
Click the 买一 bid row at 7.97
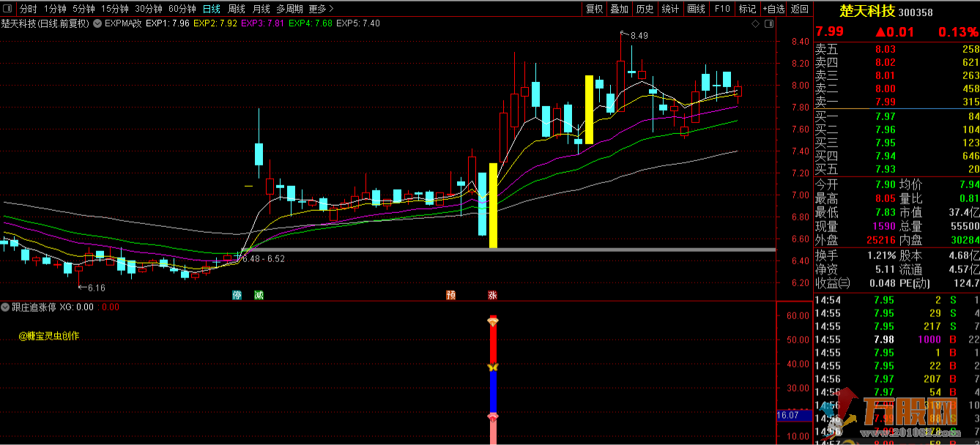(x=897, y=116)
